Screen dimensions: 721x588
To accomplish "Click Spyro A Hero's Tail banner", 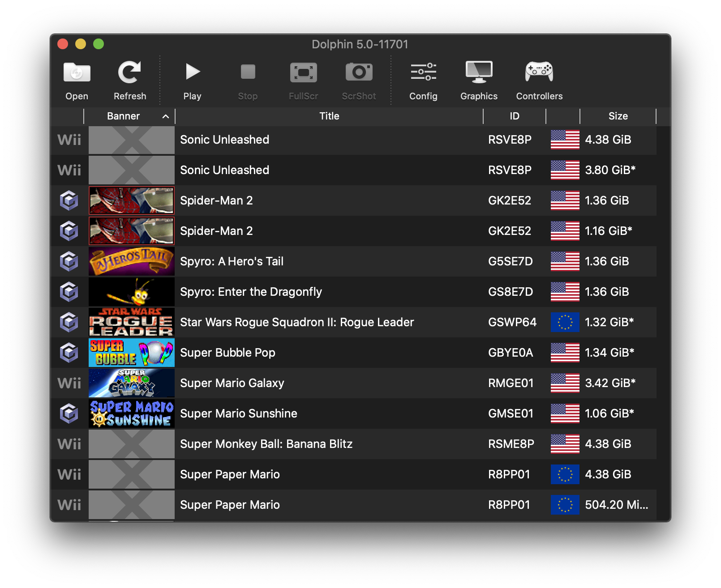I will coord(132,261).
